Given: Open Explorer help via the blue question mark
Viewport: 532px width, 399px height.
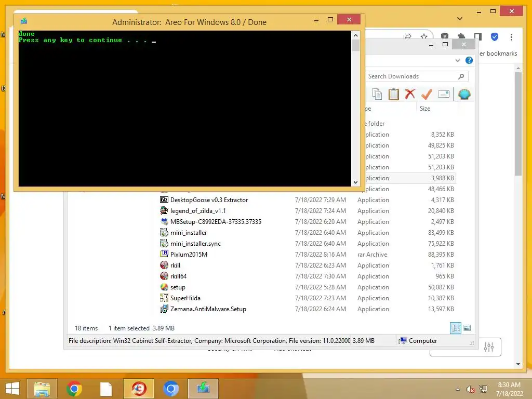Looking at the screenshot, I should [x=469, y=60].
